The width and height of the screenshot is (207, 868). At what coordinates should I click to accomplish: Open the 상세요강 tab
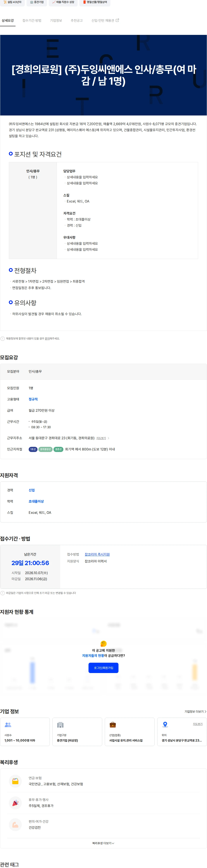8,20
